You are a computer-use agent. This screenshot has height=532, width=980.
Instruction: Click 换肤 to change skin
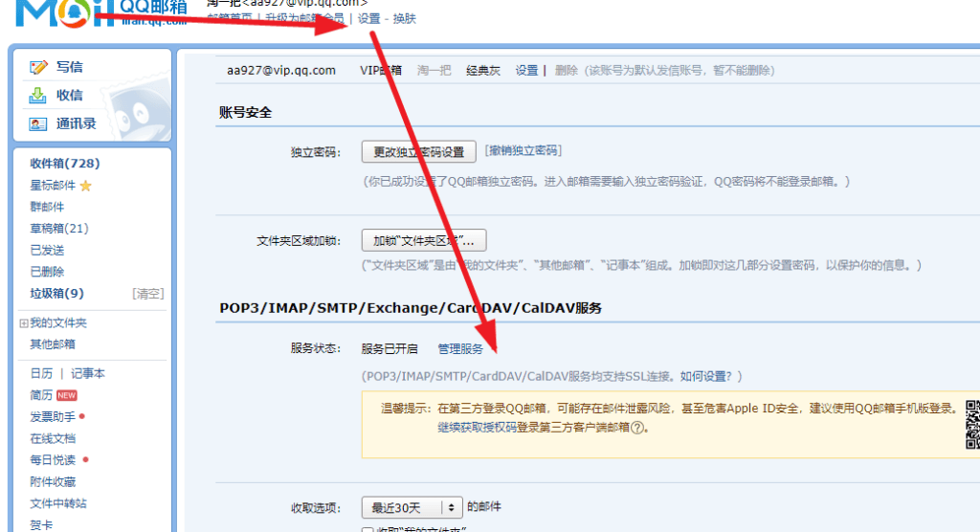405,19
